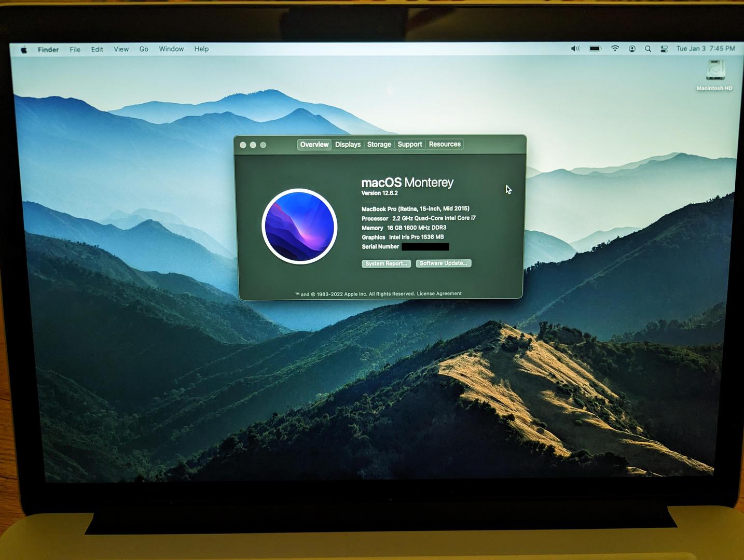Click the user account icon in menu bar

632,49
